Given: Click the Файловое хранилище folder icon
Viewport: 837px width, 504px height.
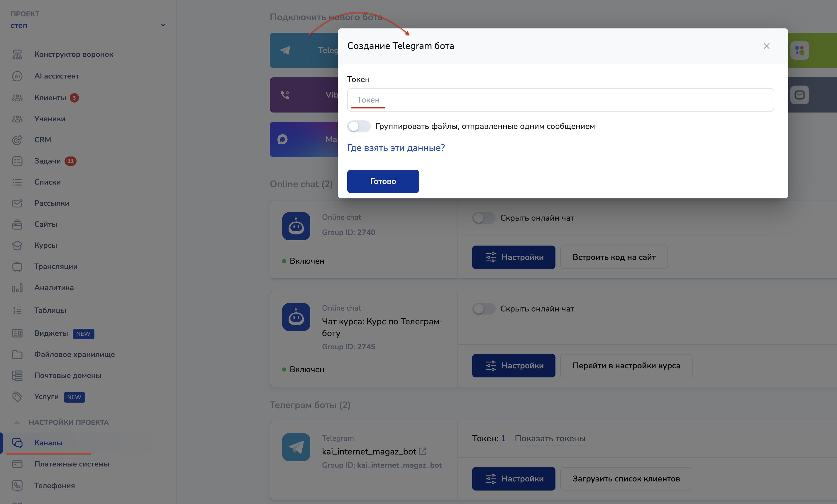Looking at the screenshot, I should [17, 355].
